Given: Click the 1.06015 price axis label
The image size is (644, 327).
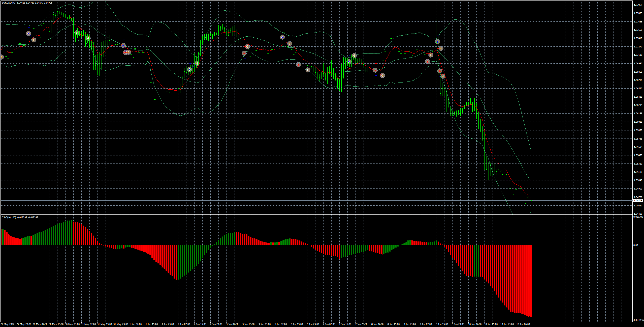Looking at the screenshot, I should (638, 122).
